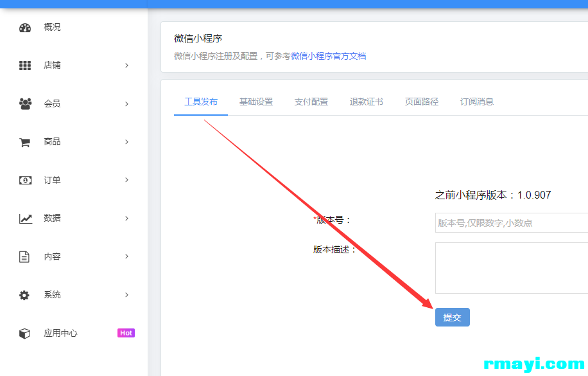Click the 数据 chart icon
The width and height of the screenshot is (588, 376).
[25, 219]
